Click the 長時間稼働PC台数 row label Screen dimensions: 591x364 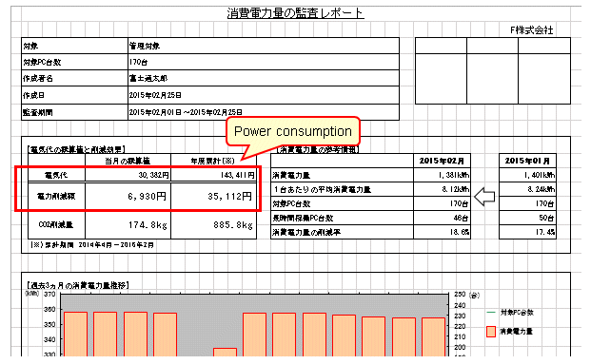[303, 218]
